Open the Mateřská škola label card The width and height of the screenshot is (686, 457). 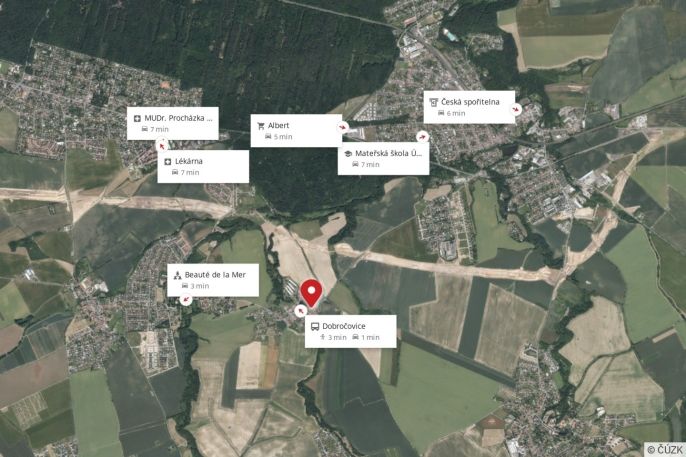[x=383, y=159]
